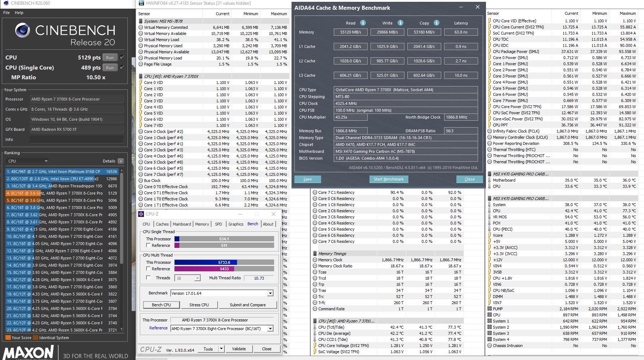Click the Memory Latency 63.8 ns field
The image size is (644, 360).
(461, 32)
